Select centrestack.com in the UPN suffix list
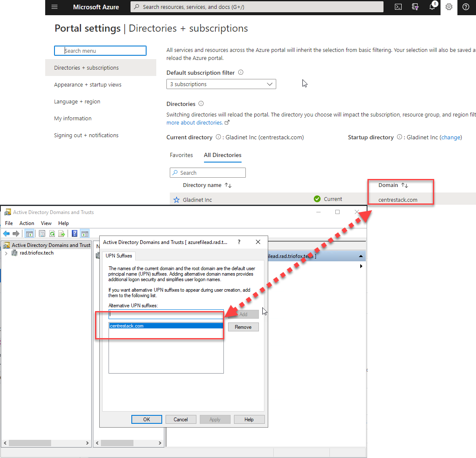Screen dimensions: 476x458 tap(166, 326)
